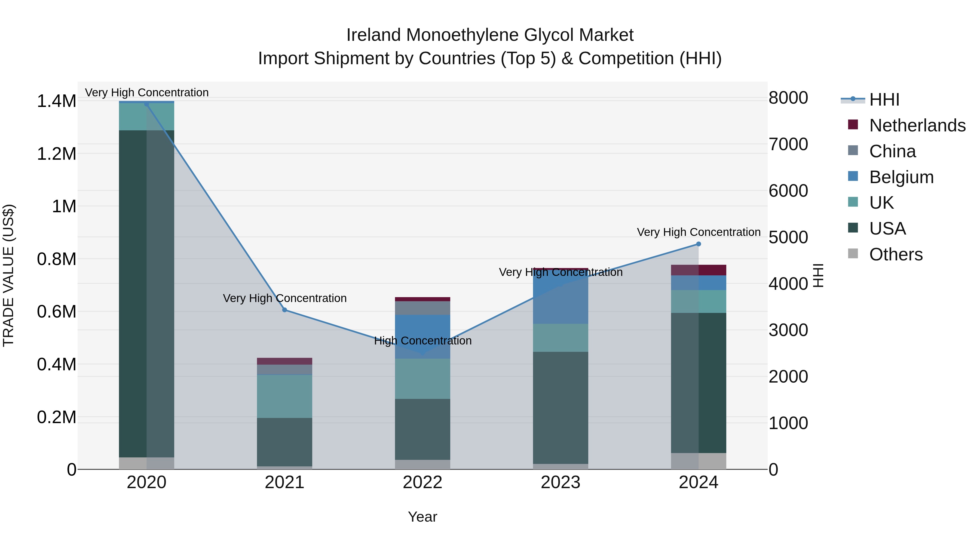980x551 pixels.
Task: Click the HHI line marker icon in legend
Action: click(x=853, y=99)
